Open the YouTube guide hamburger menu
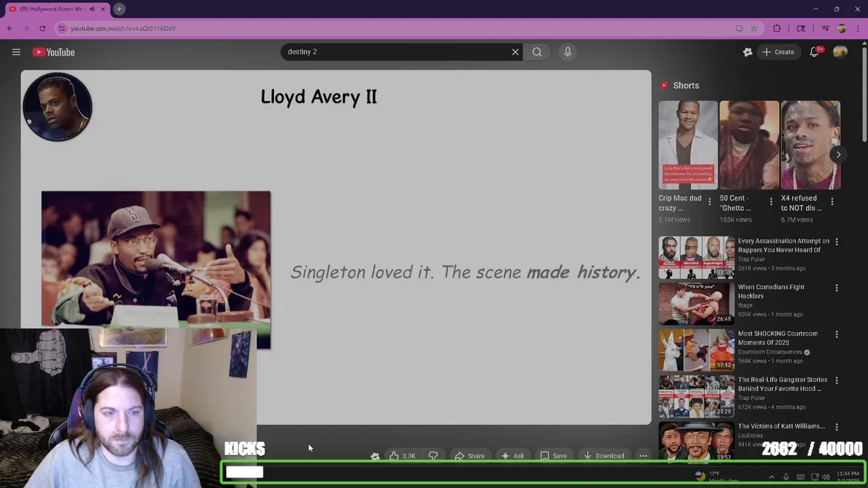Viewport: 868px width, 488px height. (16, 52)
